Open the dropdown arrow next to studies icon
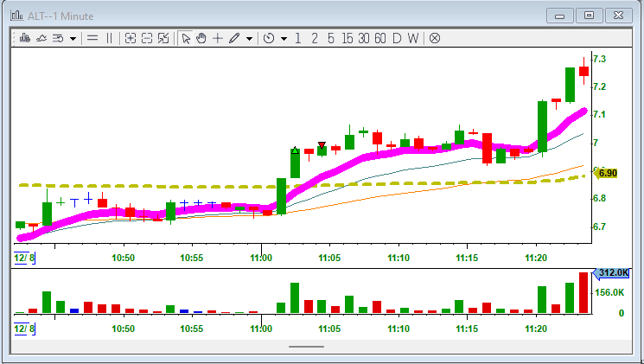This screenshot has height=364, width=644. click(73, 39)
